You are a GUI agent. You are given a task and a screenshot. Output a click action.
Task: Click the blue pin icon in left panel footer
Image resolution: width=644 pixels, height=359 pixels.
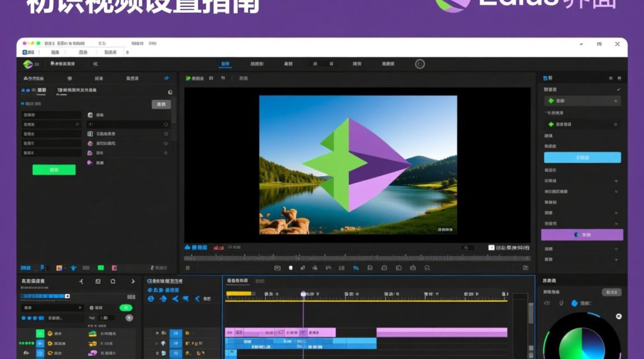click(x=73, y=268)
